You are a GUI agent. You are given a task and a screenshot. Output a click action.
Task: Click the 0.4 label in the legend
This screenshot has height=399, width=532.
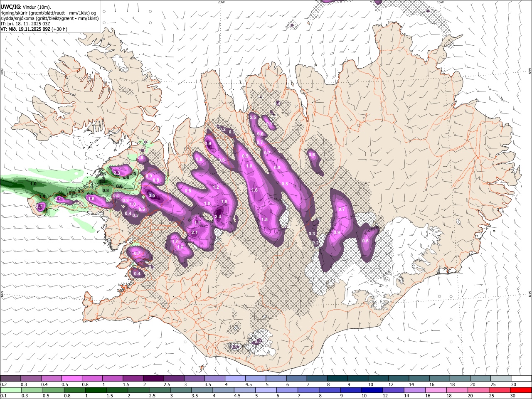pyautogui.click(x=44, y=384)
